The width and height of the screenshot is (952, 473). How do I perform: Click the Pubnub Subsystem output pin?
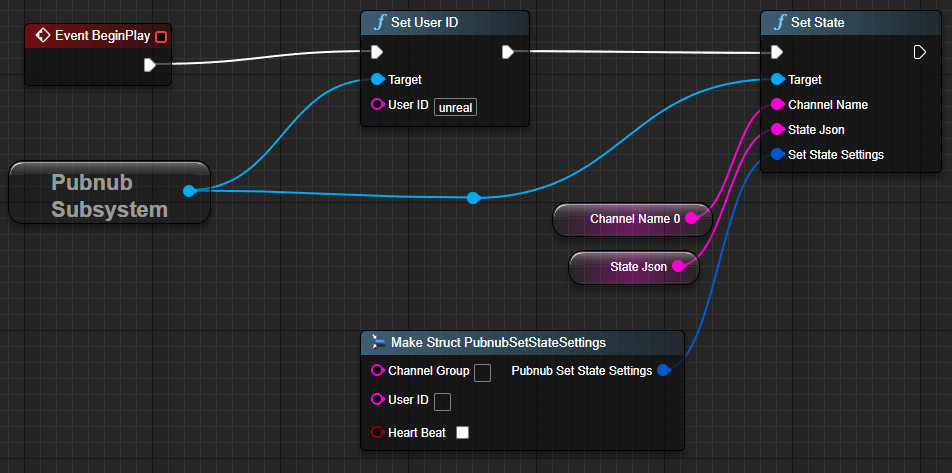point(189,191)
